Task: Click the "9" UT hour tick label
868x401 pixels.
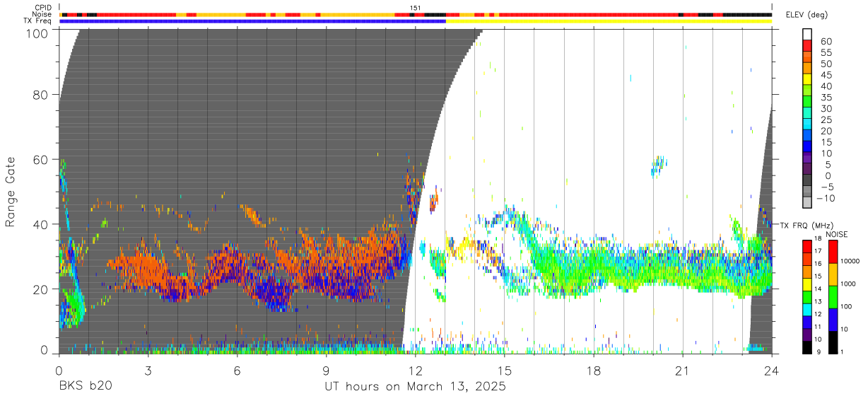Action: point(326,370)
